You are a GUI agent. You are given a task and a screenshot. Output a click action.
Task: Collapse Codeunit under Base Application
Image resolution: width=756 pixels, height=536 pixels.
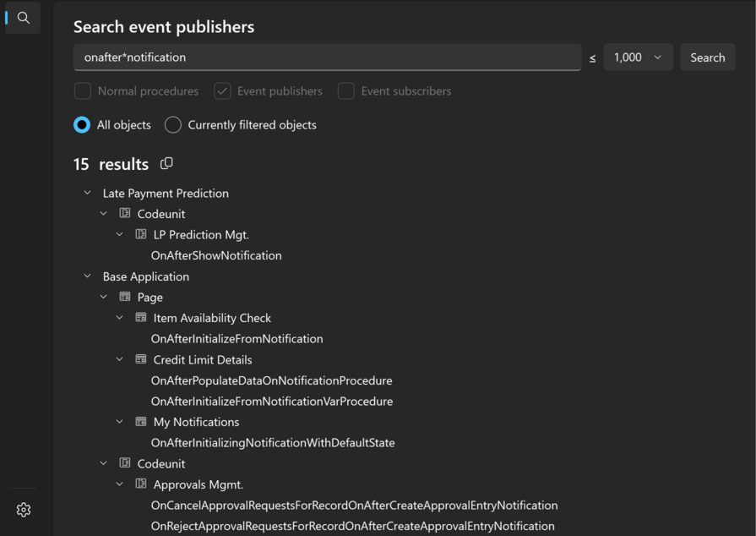[x=103, y=463]
